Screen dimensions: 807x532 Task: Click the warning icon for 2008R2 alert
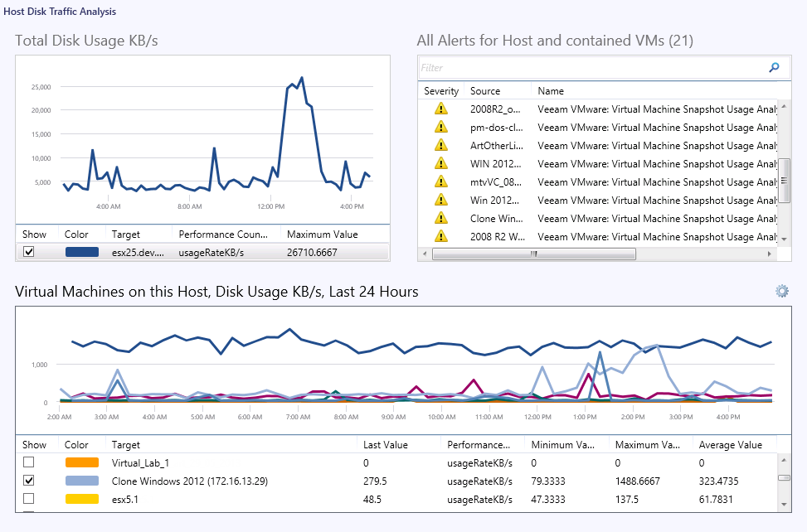click(x=440, y=109)
